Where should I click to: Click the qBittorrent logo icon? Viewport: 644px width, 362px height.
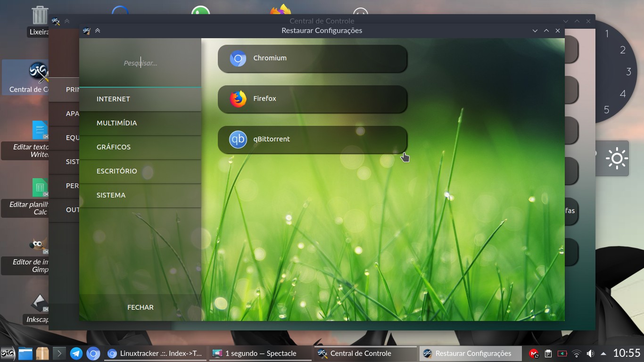238,140
